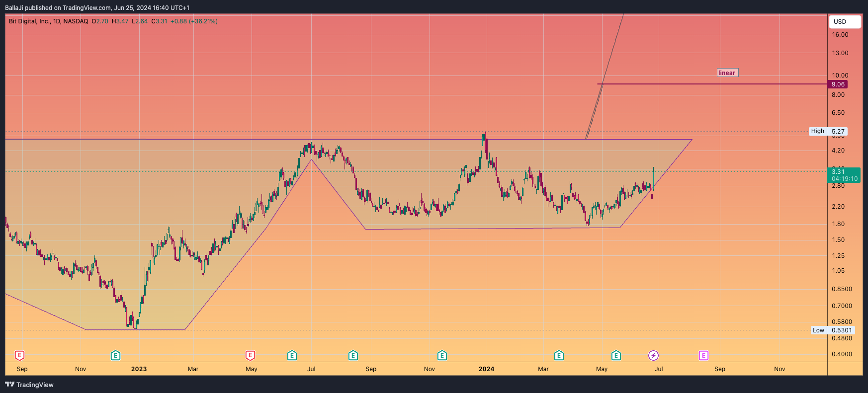The height and width of the screenshot is (393, 868).
Task: Click the 1.50 price axis label
Action: click(x=838, y=240)
